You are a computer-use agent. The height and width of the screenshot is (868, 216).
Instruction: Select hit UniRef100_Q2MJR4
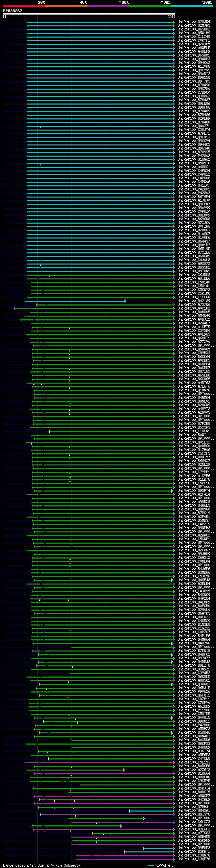click(194, 22)
